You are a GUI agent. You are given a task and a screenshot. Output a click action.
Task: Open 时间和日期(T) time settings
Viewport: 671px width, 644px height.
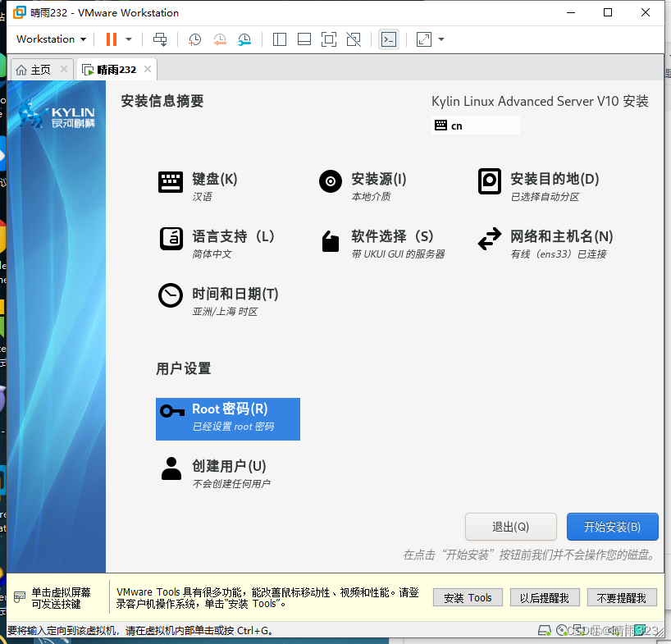tap(218, 300)
